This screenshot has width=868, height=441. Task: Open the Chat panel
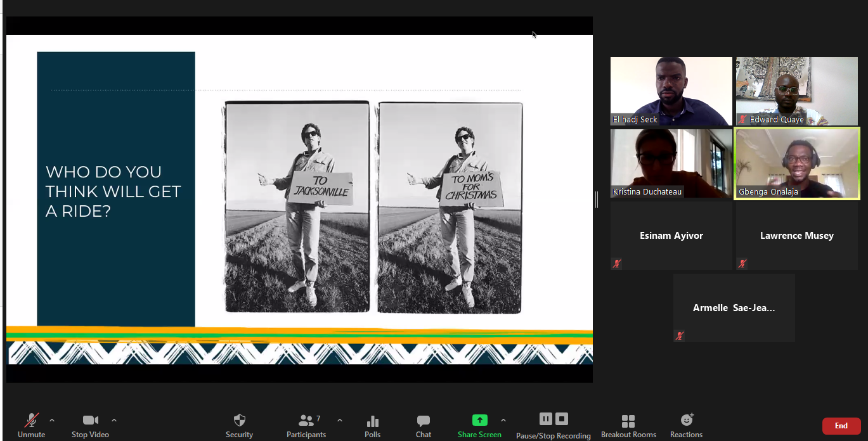click(x=424, y=421)
